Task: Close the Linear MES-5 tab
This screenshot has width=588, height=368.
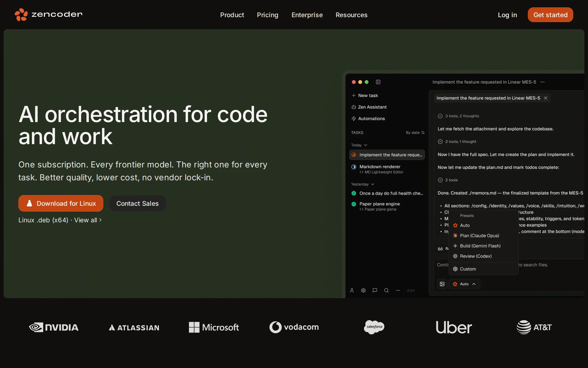Action: (545, 98)
